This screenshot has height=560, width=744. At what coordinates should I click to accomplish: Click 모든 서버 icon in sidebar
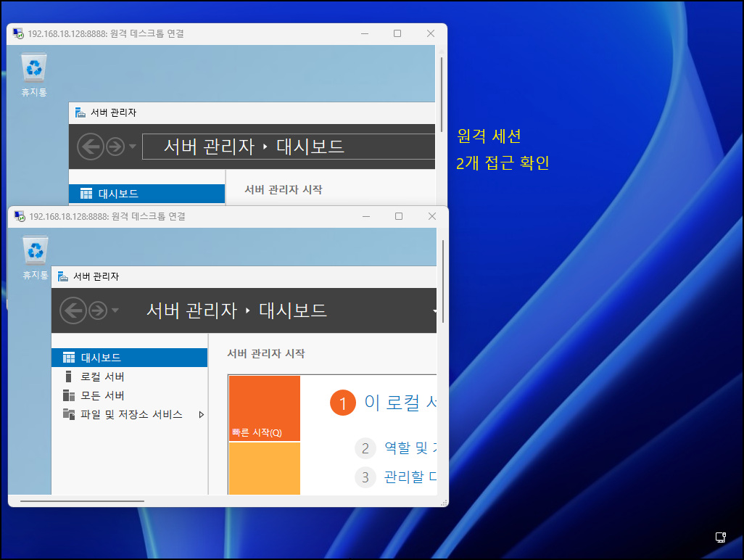coord(69,395)
